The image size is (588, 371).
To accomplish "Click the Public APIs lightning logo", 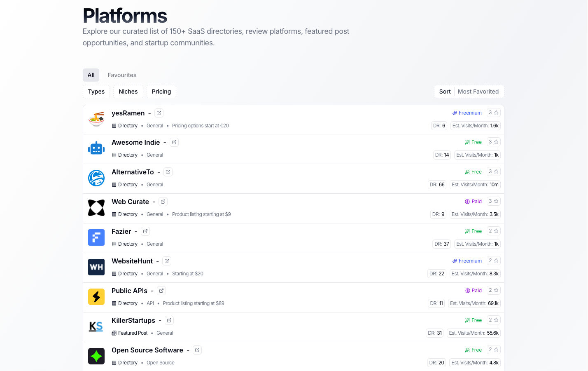I will tap(96, 297).
